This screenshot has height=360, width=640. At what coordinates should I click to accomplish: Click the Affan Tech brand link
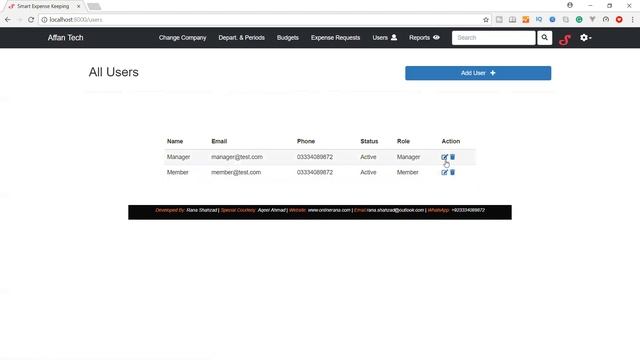click(65, 38)
